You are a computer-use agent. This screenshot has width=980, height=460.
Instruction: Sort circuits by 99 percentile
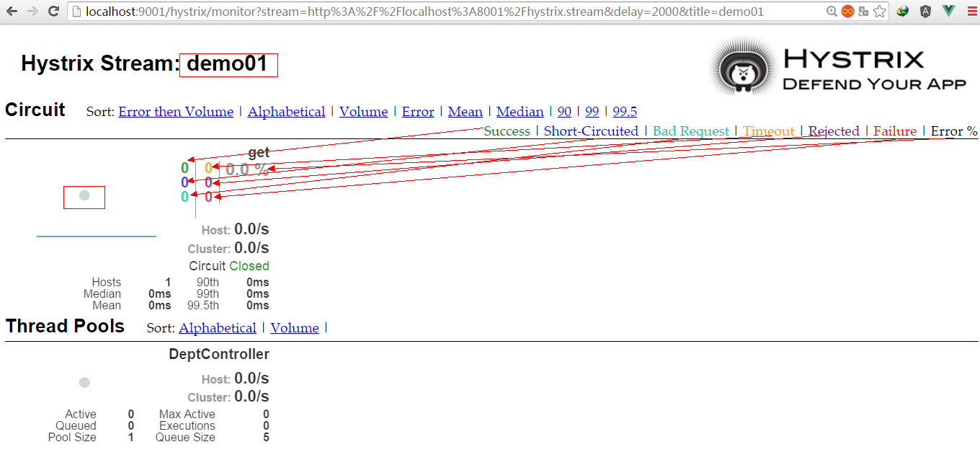pyautogui.click(x=592, y=112)
